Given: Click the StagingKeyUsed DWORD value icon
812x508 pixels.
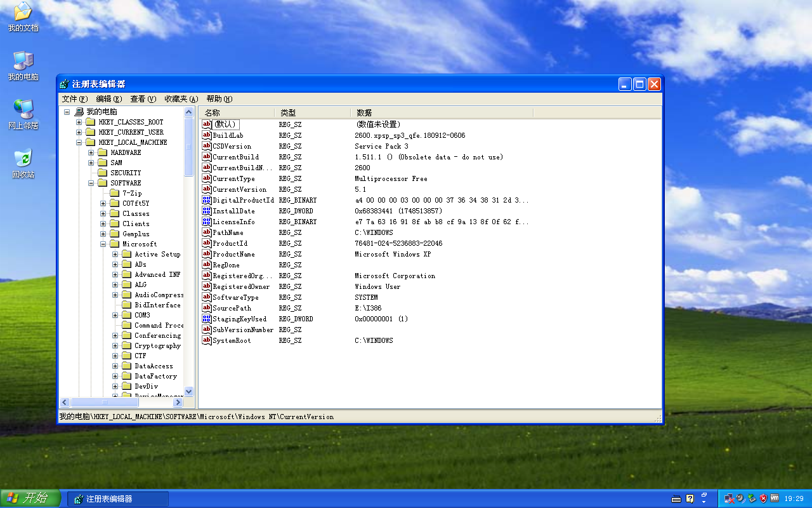Looking at the screenshot, I should (207, 319).
